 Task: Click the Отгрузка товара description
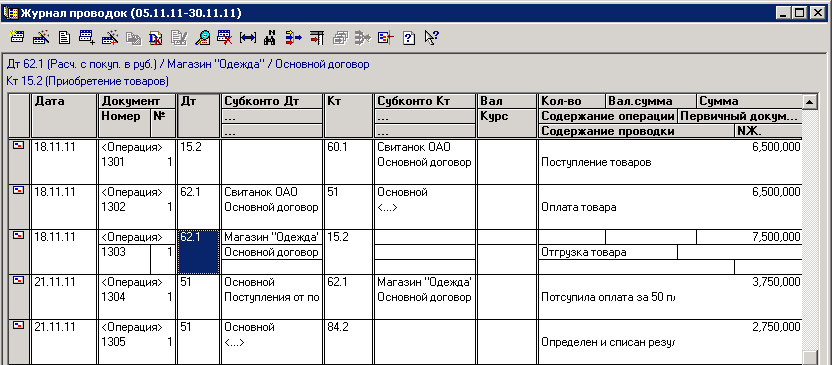[x=584, y=253]
